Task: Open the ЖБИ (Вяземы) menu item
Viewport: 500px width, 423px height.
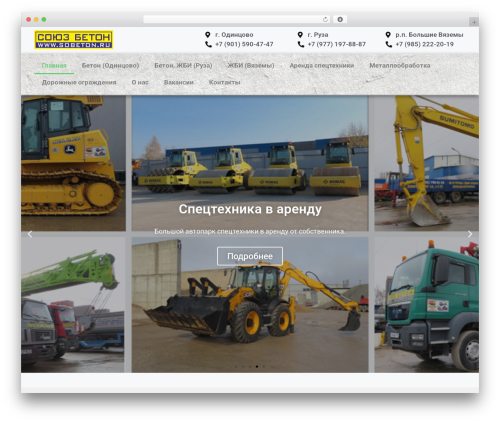Action: click(251, 65)
